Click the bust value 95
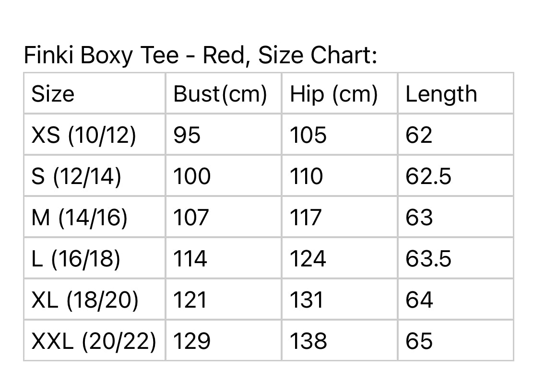 pos(187,135)
